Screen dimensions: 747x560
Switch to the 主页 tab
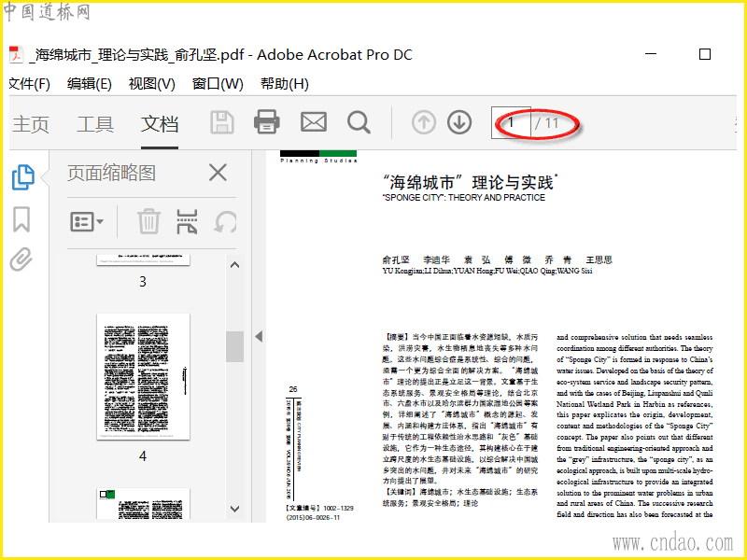(31, 124)
